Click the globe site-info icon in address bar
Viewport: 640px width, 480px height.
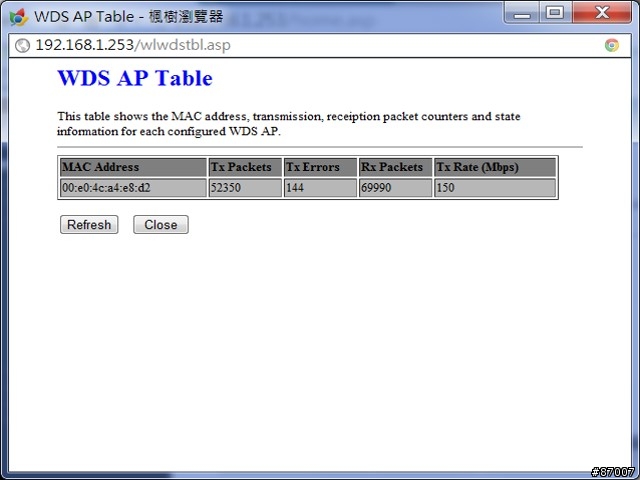(22, 45)
